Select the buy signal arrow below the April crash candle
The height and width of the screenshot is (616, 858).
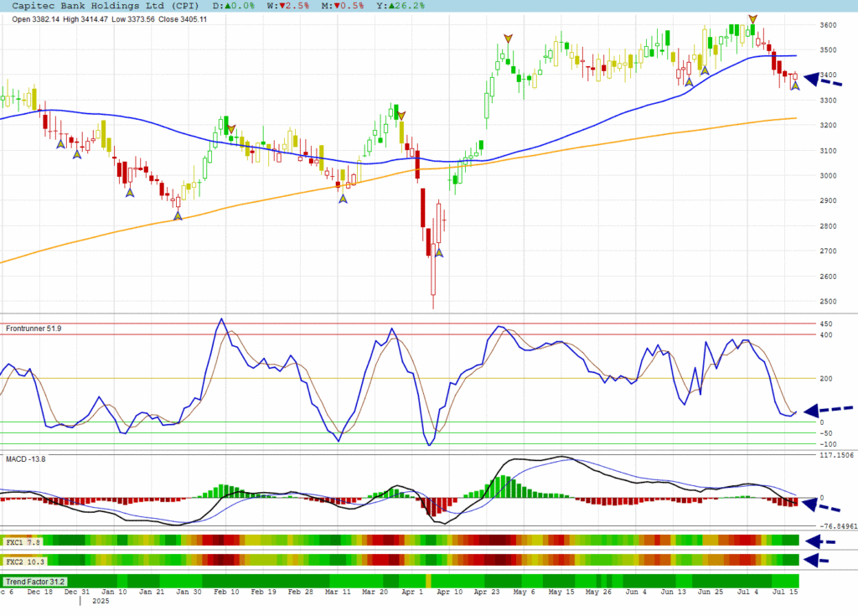[x=439, y=253]
